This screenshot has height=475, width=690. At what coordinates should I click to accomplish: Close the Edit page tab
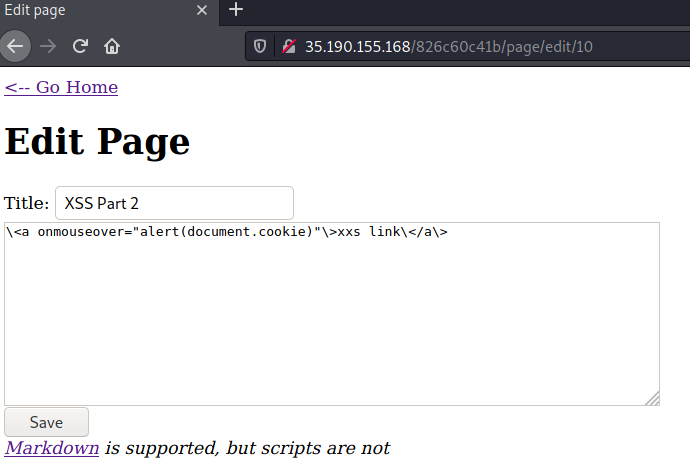click(202, 10)
